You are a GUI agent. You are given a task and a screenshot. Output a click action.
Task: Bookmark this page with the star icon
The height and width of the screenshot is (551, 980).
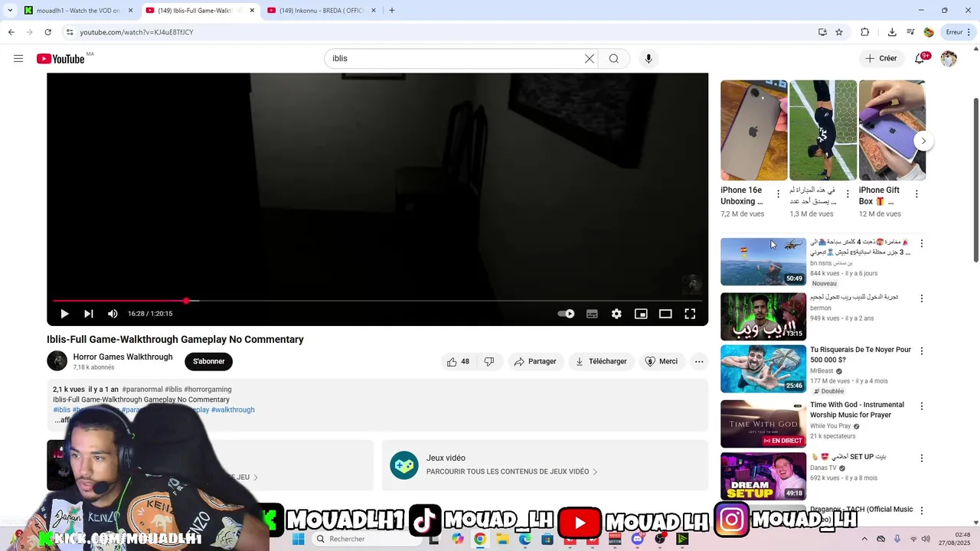(839, 32)
